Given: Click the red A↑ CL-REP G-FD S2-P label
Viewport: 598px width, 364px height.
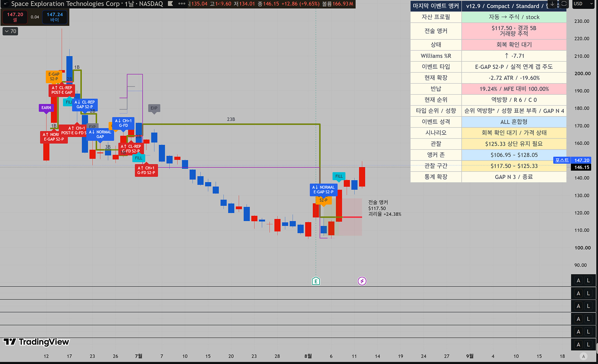Looking at the screenshot, I should point(131,149).
